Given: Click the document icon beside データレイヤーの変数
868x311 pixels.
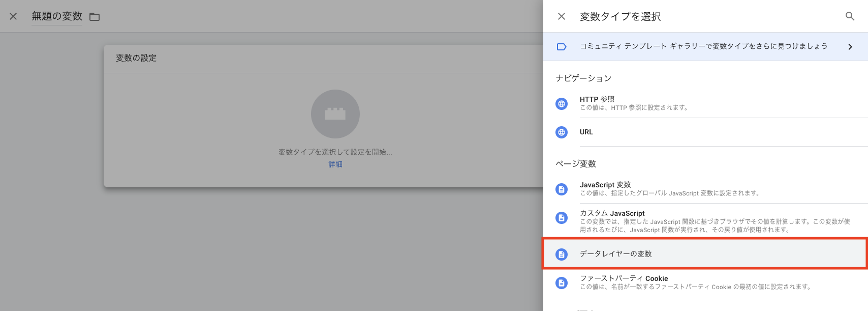Looking at the screenshot, I should pos(562,254).
